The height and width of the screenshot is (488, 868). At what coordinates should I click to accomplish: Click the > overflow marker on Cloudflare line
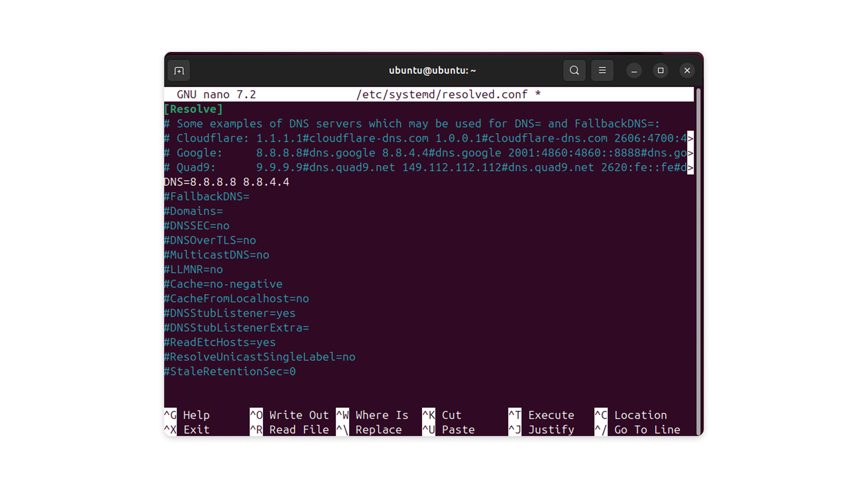690,138
